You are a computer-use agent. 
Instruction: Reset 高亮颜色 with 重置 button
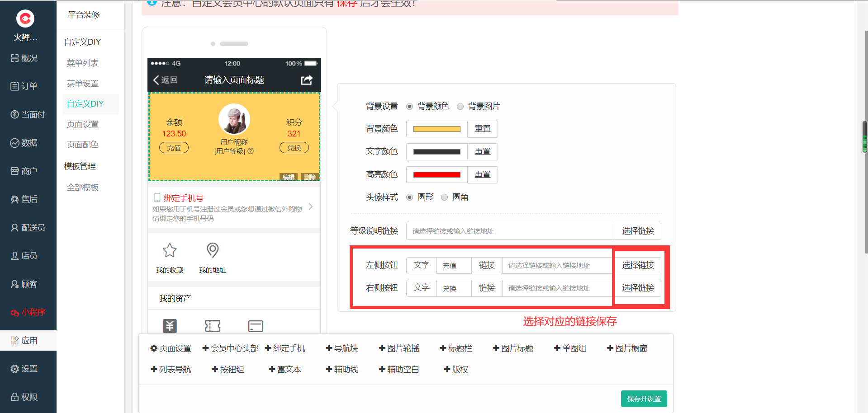(x=483, y=175)
